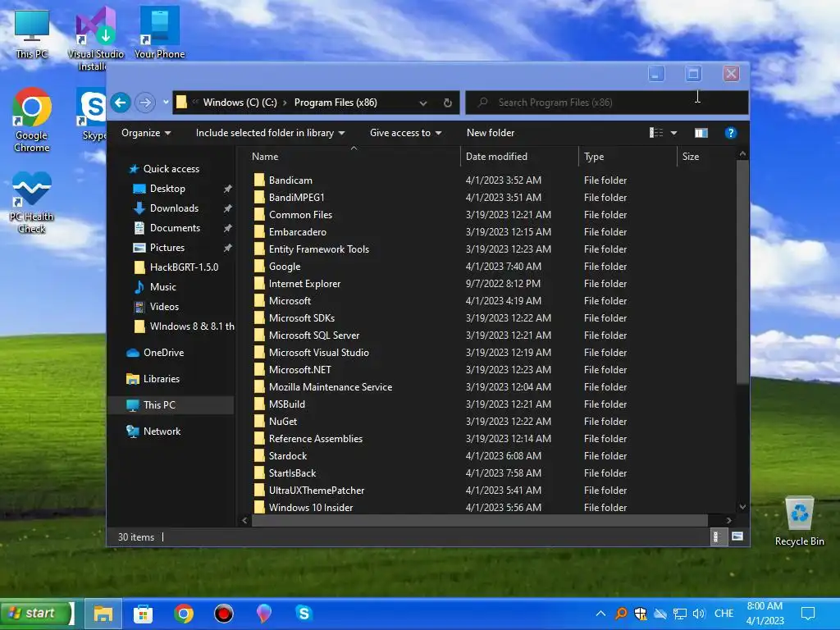Open the Give access to menu
840x630 pixels.
(405, 133)
